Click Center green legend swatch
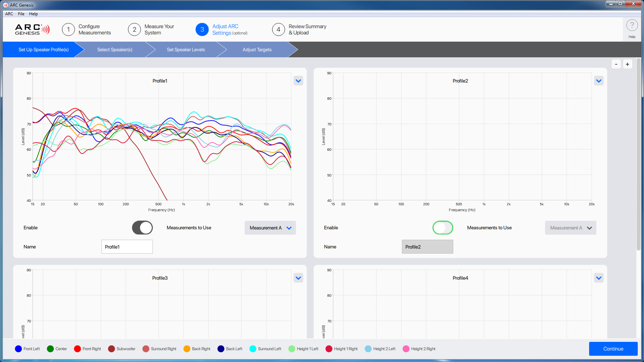 coord(50,349)
